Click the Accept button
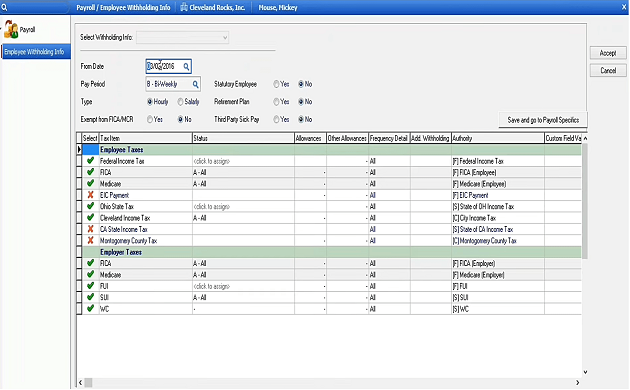The height and width of the screenshot is (390, 630). (x=608, y=53)
